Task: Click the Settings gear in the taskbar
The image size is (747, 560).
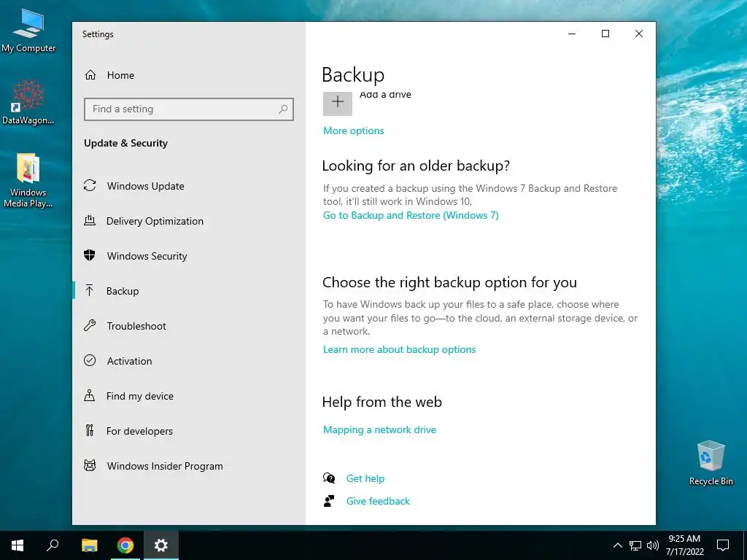Action: click(x=161, y=545)
